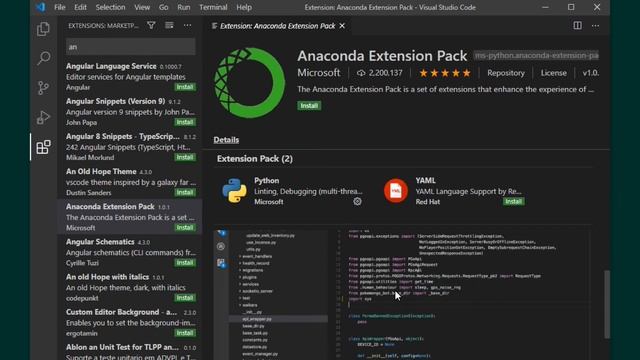Open the Run and Debug view
The height and width of the screenshot is (360, 640).
pos(43,118)
